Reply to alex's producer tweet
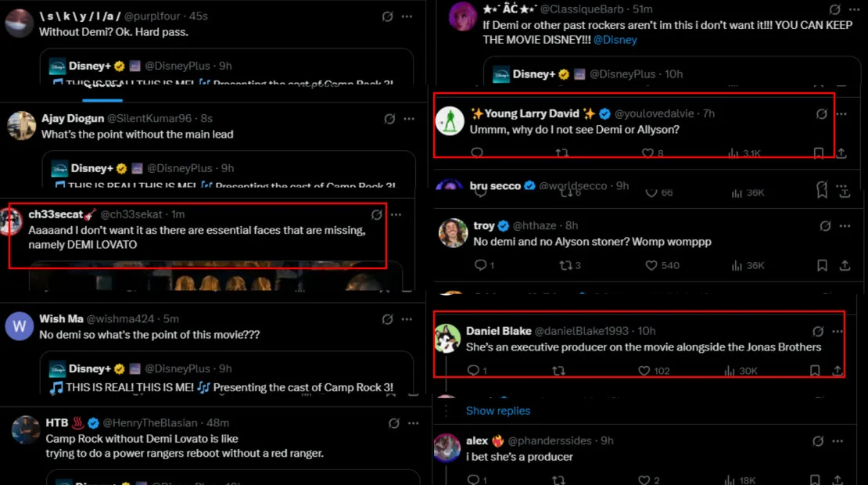This screenshot has height=485, width=868. click(473, 480)
